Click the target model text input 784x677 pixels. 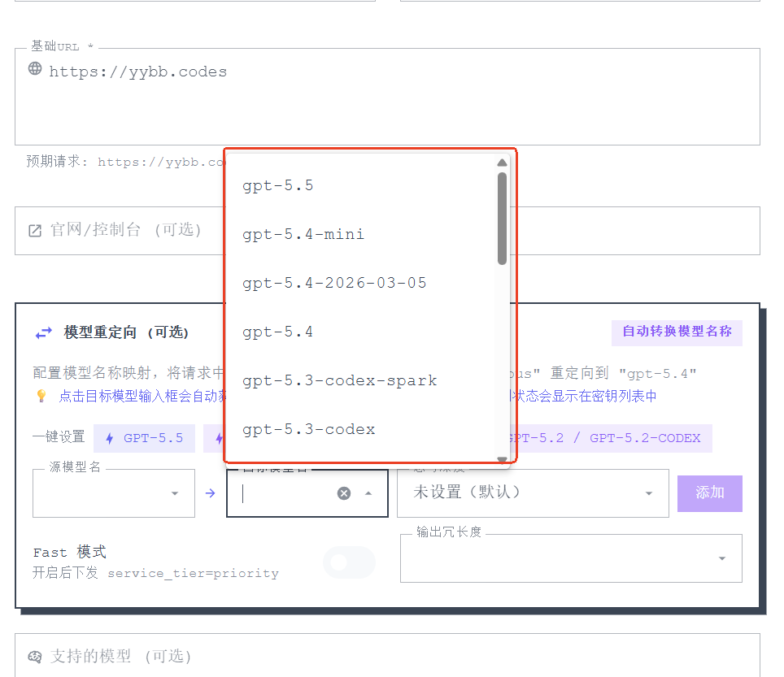coord(285,493)
